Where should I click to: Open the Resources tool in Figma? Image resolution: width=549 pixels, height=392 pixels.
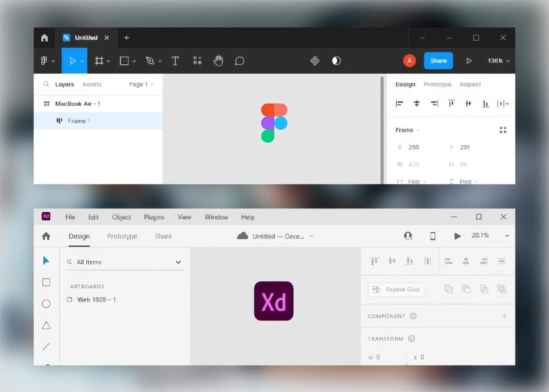click(x=197, y=60)
